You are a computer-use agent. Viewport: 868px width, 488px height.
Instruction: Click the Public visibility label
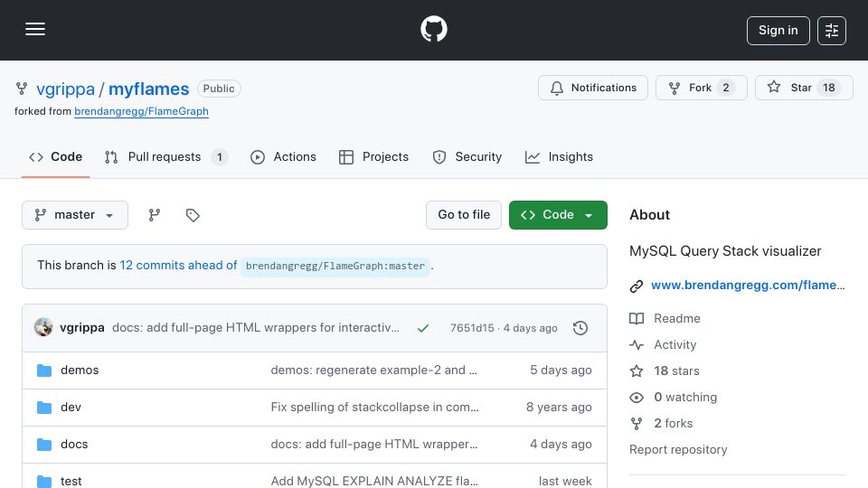(219, 89)
